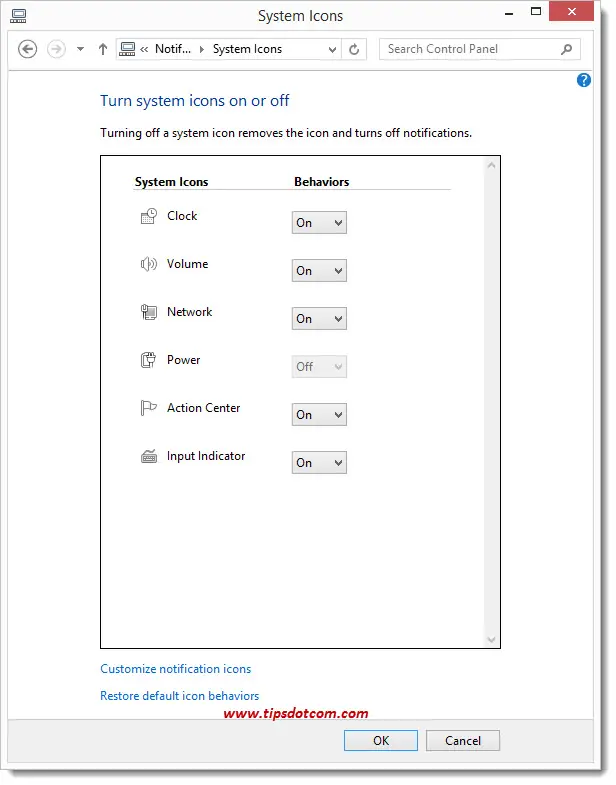
Task: Click the Cancel button
Action: click(x=463, y=741)
